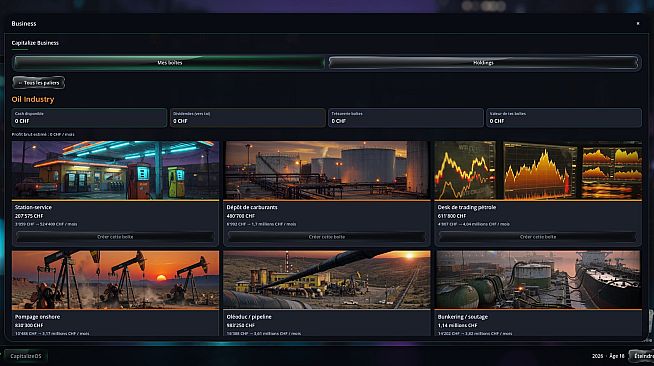
Task: Click the Profit brut estimé line
Action: [43, 134]
